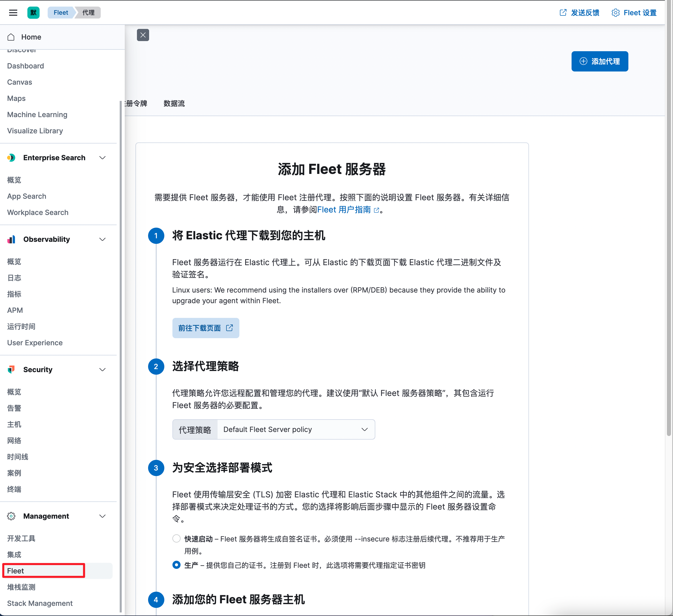The image size is (673, 616).
Task: Click the 前往下载页面 button
Action: pos(206,328)
